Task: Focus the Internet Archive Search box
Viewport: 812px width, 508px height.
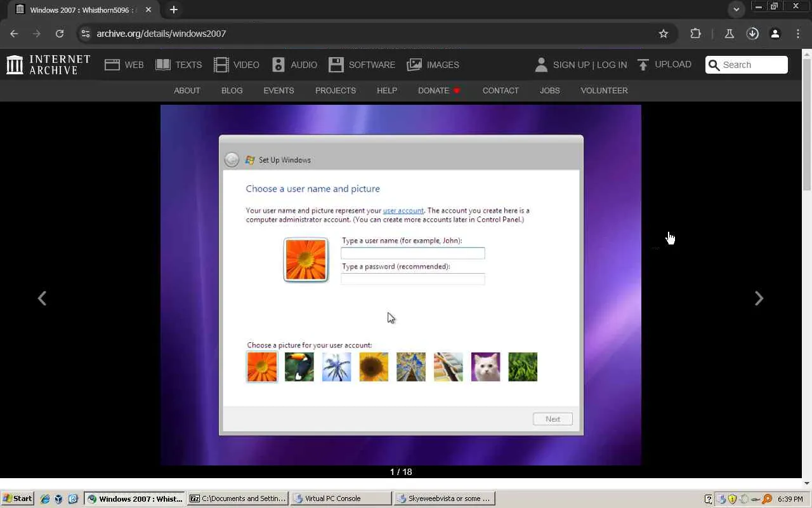Action: [747, 65]
